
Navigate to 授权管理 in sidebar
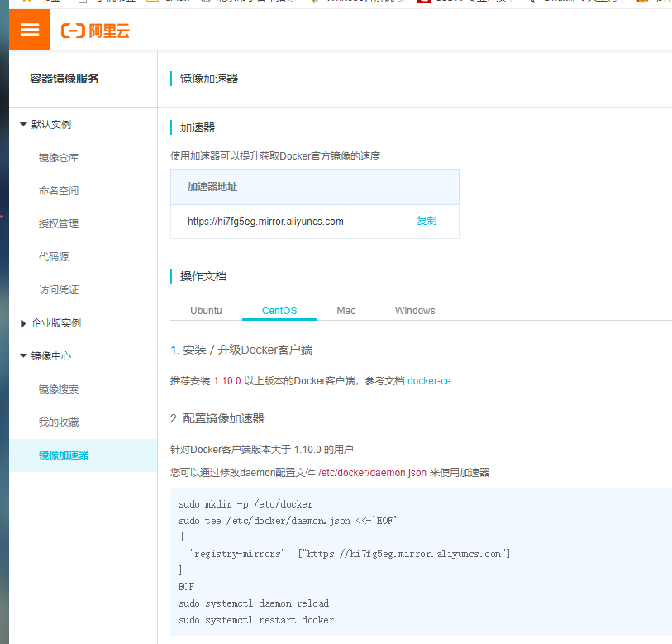point(57,223)
